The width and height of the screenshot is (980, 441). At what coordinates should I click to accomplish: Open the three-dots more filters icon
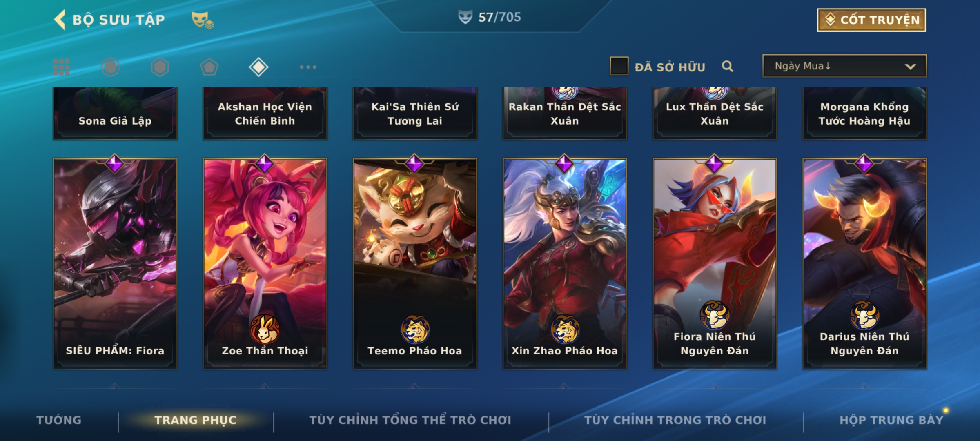click(308, 67)
